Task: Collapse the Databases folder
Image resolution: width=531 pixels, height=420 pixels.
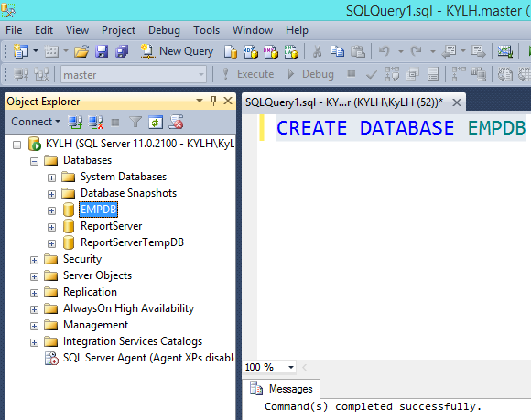Action: tap(34, 161)
